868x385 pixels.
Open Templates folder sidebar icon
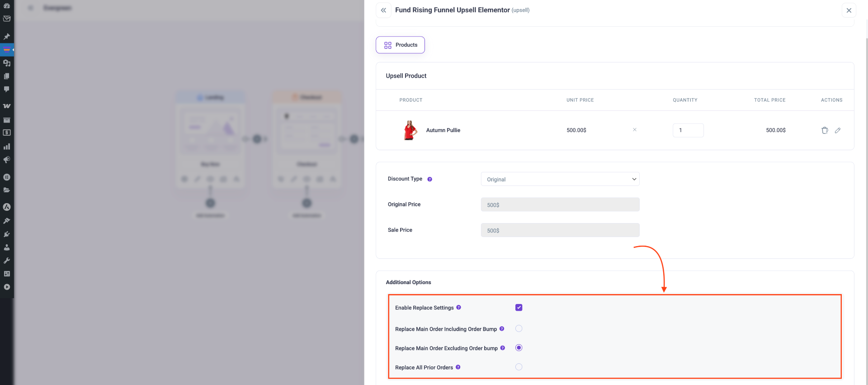coord(7,190)
